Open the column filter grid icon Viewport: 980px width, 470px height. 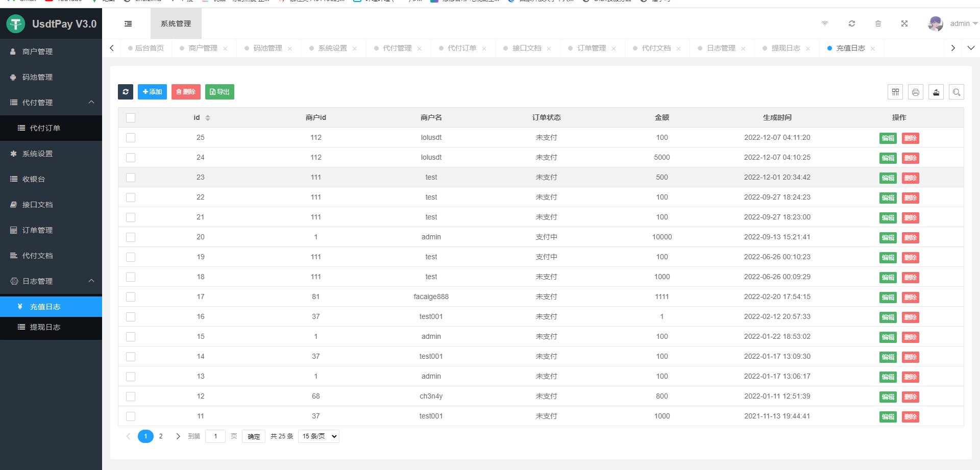(895, 92)
